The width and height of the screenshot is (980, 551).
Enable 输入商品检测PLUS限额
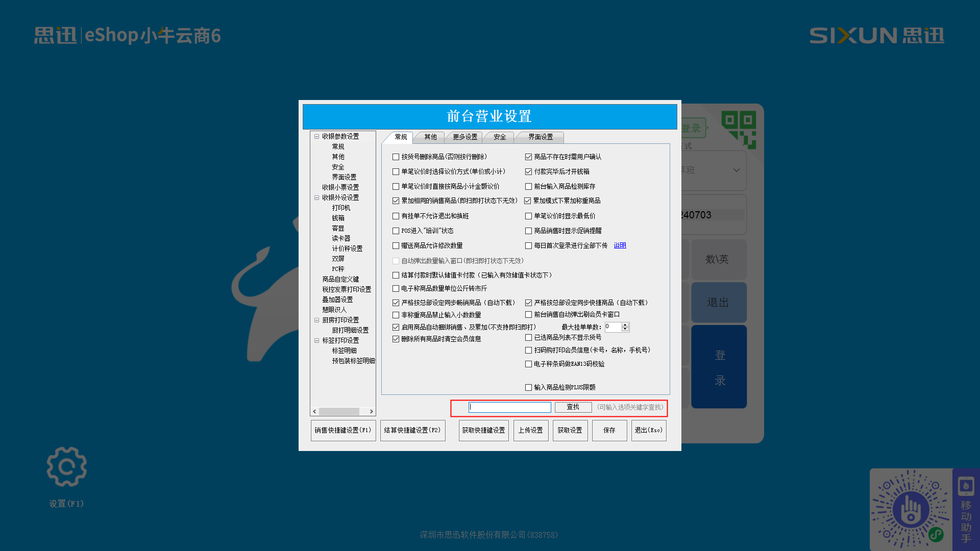click(528, 387)
